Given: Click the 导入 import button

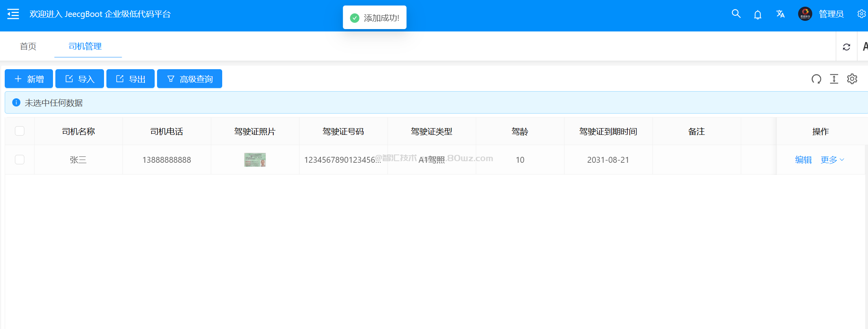Looking at the screenshot, I should coord(80,79).
